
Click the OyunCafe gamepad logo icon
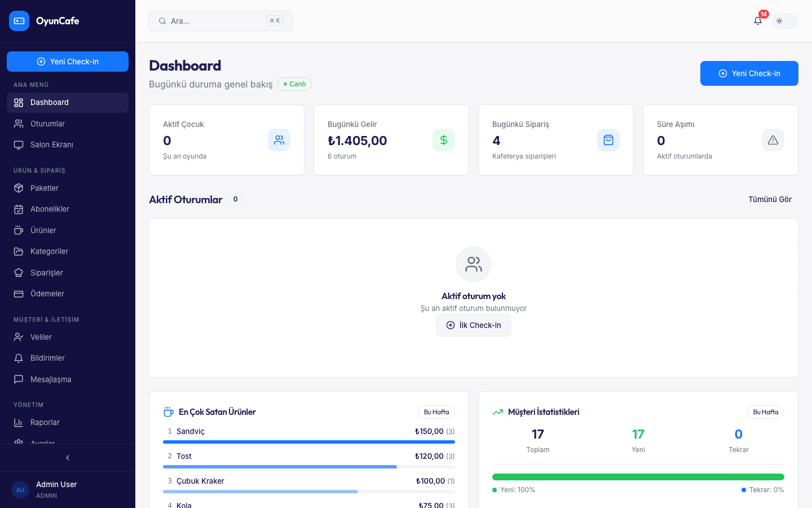[x=19, y=21]
